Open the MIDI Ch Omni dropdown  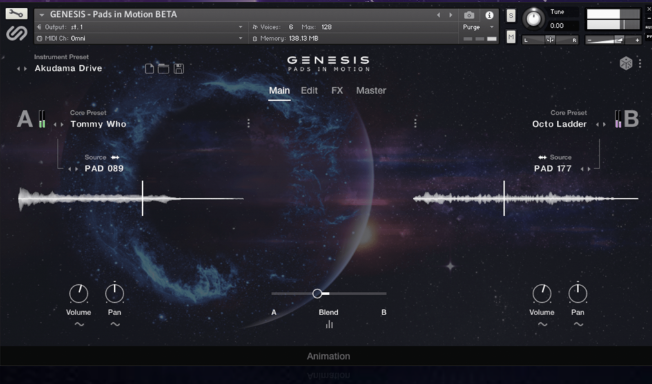coord(140,38)
